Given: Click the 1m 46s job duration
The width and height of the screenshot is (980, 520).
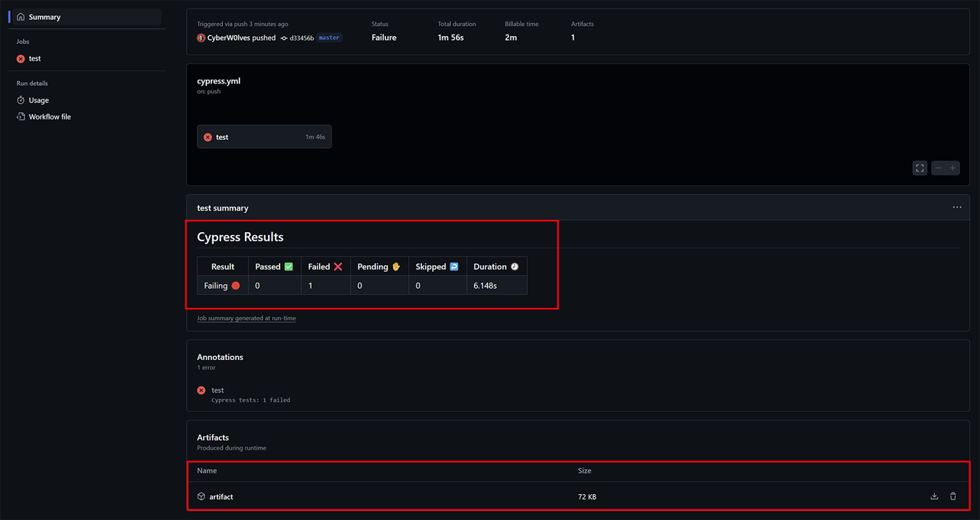Looking at the screenshot, I should tap(315, 137).
